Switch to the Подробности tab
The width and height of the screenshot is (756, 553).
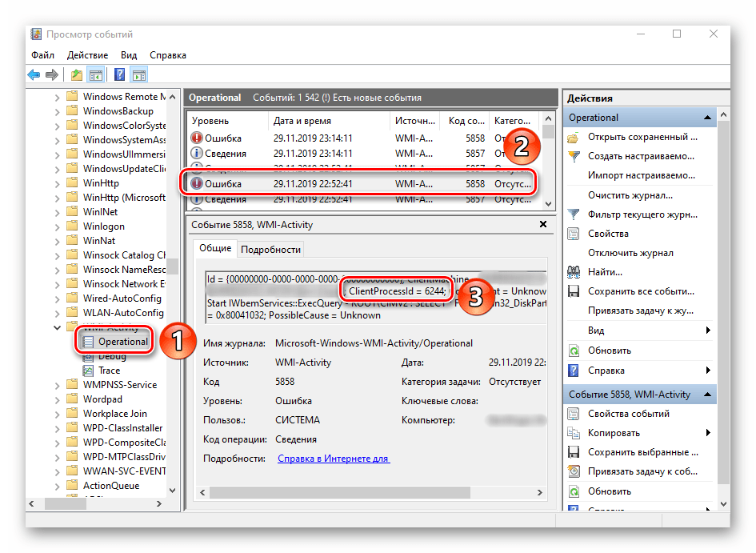tap(270, 249)
